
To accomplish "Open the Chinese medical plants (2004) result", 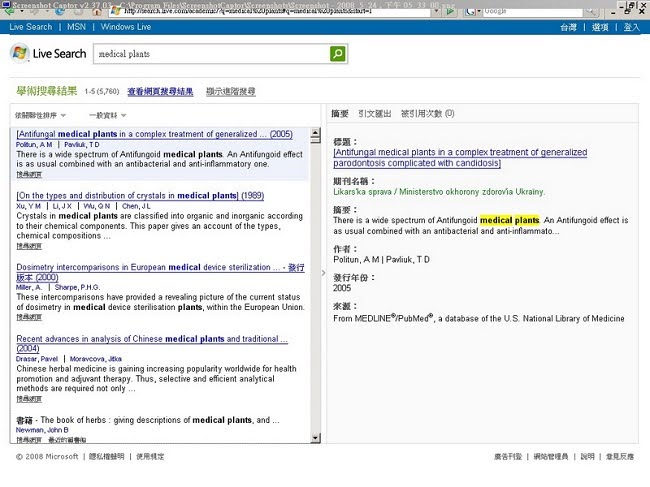I will tap(152, 344).
